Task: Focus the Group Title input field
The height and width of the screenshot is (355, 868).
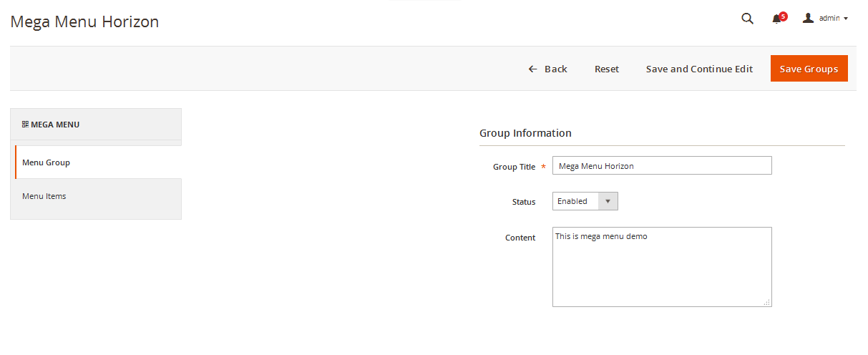Action: [662, 165]
